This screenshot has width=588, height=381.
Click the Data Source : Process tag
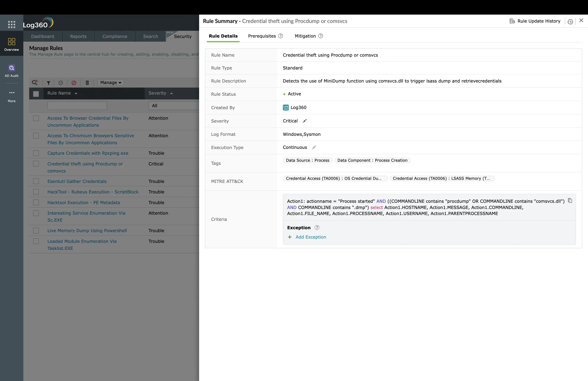(x=308, y=161)
